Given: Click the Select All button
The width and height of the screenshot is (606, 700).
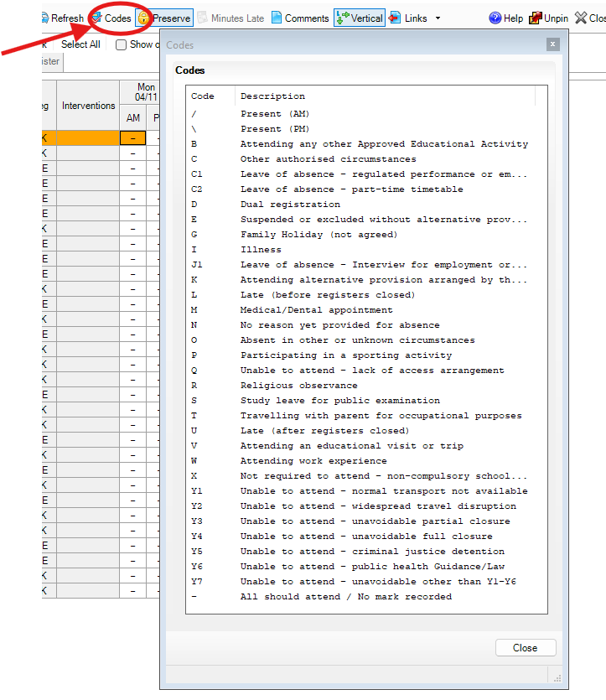Looking at the screenshot, I should click(80, 44).
